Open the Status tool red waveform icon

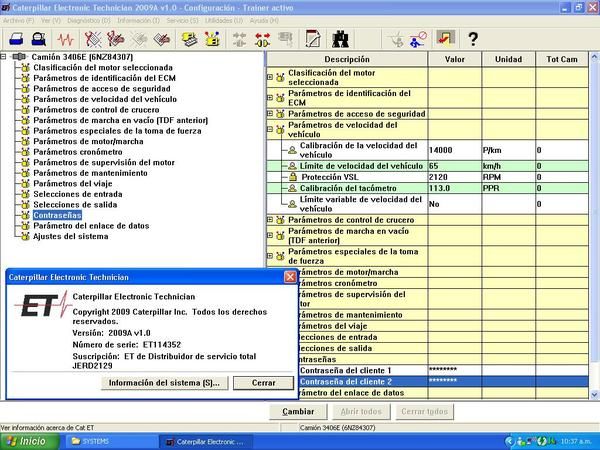click(x=66, y=39)
